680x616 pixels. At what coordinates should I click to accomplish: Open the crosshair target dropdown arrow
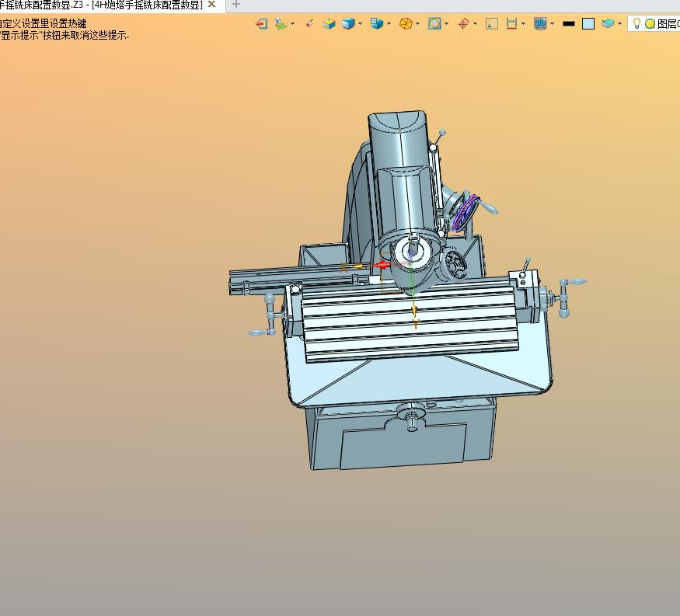click(475, 23)
